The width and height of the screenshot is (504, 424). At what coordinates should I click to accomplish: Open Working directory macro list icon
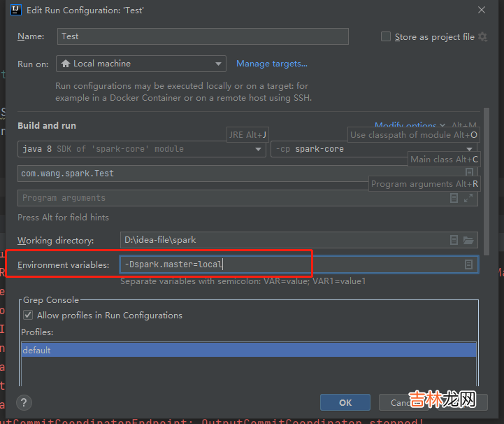click(454, 240)
